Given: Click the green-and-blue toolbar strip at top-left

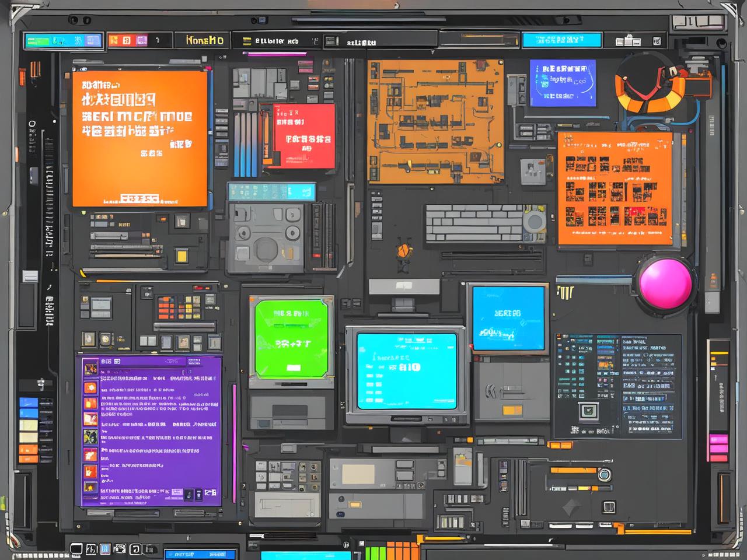Looking at the screenshot, I should (x=63, y=41).
